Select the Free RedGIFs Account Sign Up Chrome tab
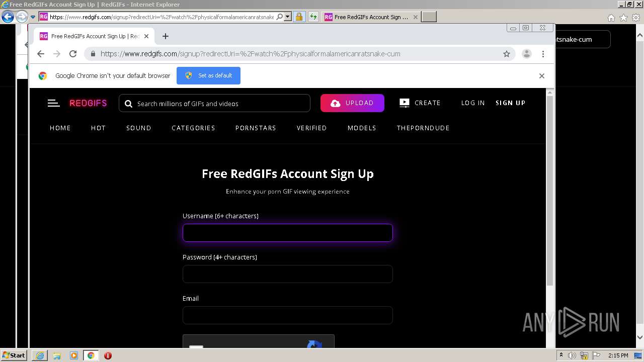Image resolution: width=644 pixels, height=362 pixels. [x=93, y=36]
